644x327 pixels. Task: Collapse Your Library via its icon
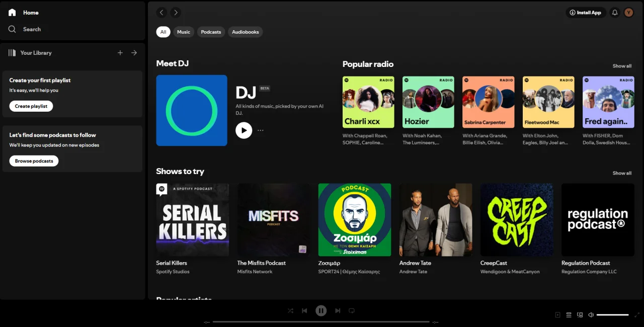(12, 53)
